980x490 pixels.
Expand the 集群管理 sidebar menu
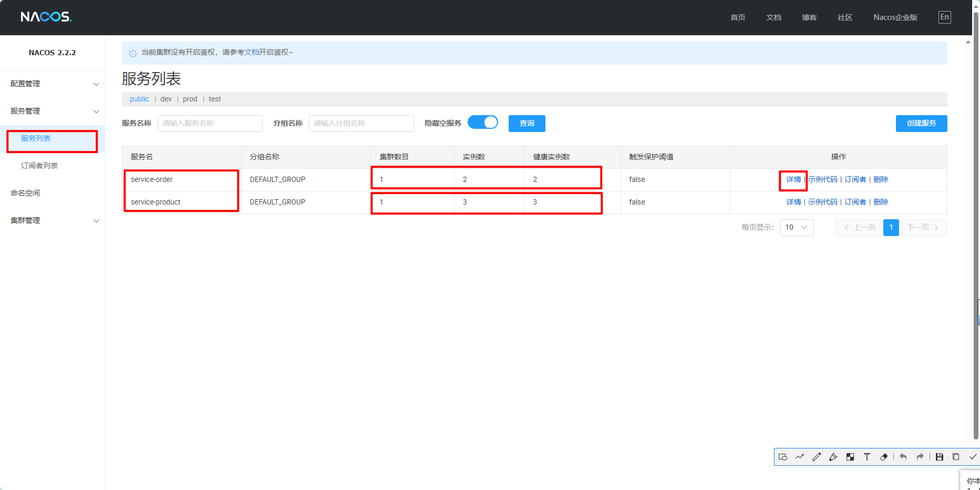point(53,221)
